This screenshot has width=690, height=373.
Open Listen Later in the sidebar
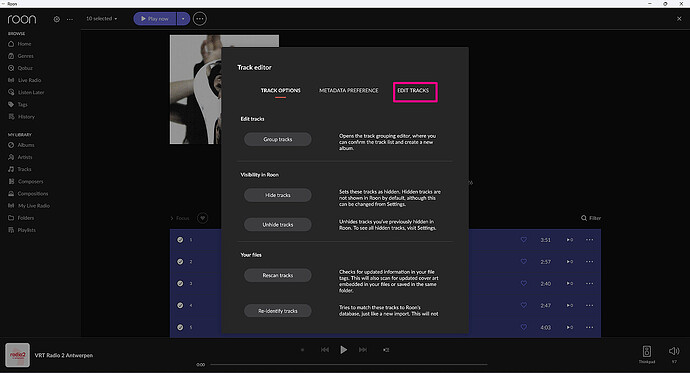point(26,92)
